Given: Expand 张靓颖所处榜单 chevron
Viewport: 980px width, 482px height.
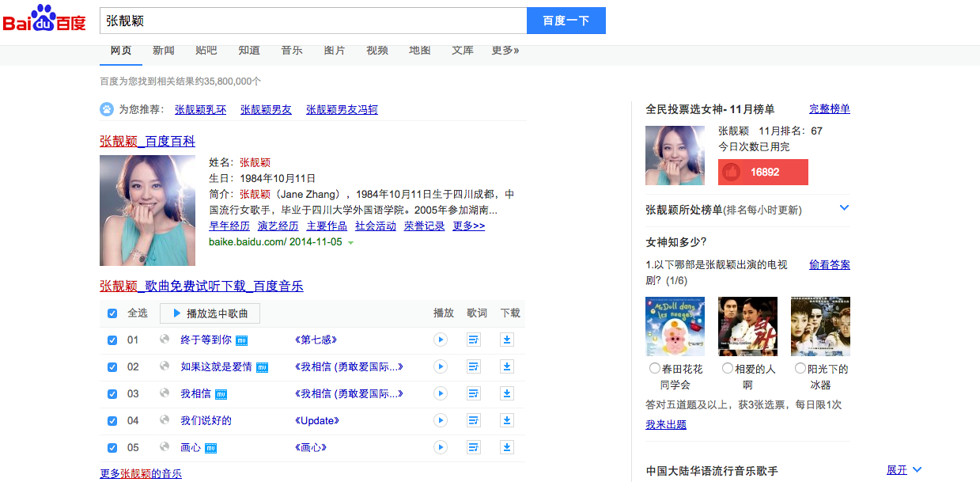Looking at the screenshot, I should 844,208.
